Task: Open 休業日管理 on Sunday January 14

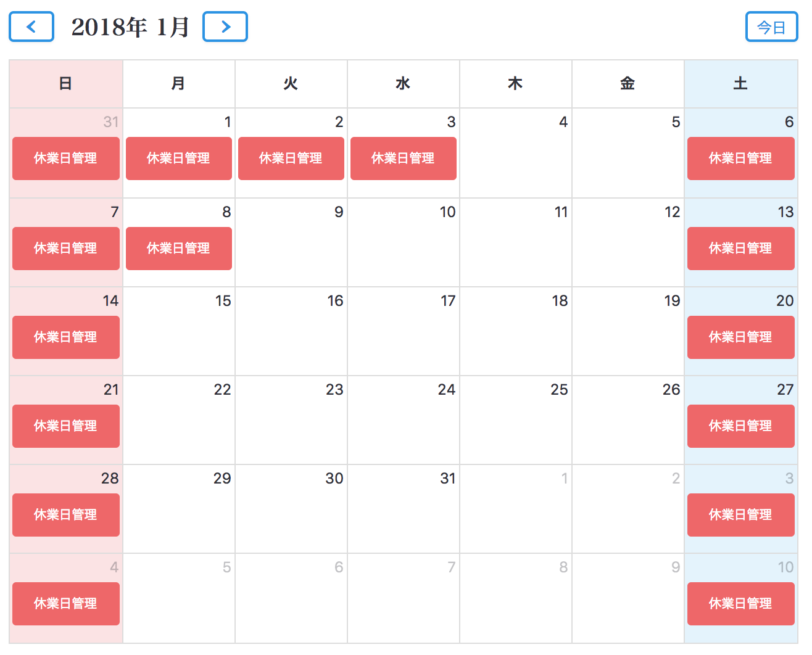Action: (65, 337)
